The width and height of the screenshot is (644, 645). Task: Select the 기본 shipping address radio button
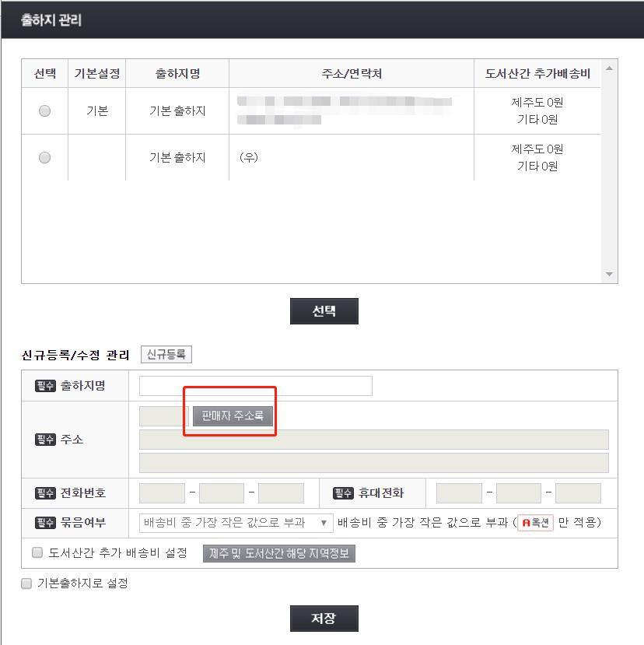click(44, 110)
